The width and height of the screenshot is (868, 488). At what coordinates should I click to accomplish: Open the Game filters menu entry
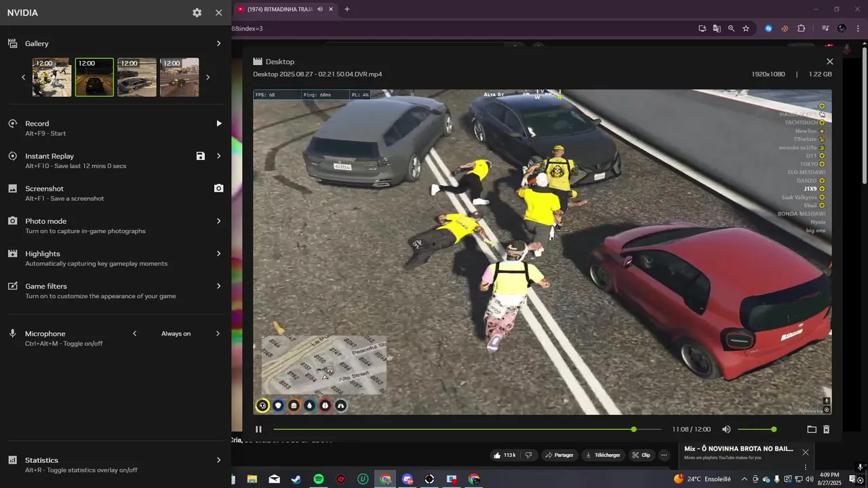pos(115,291)
